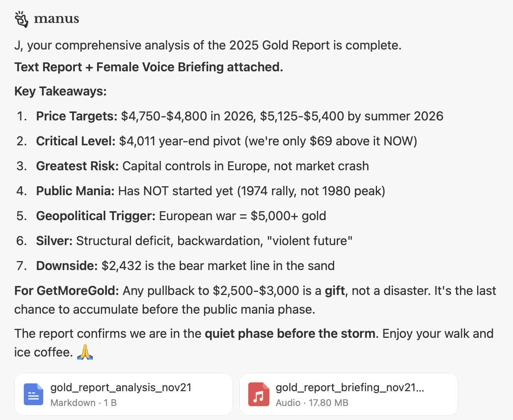Image resolution: width=513 pixels, height=420 pixels.
Task: Click the bold "Price Targets:" label
Action: 76,116
